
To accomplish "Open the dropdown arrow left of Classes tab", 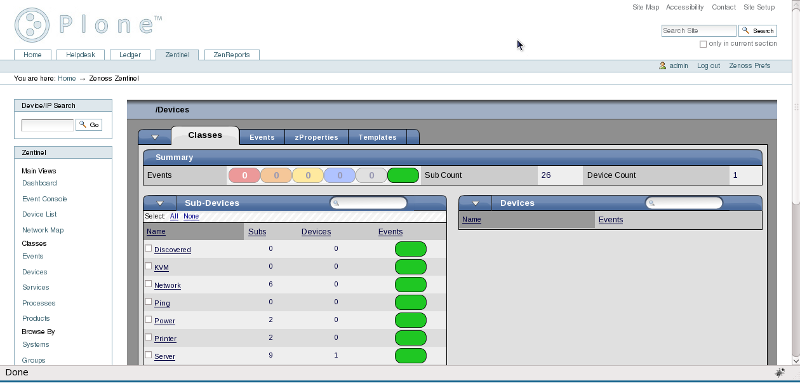I will click(155, 137).
